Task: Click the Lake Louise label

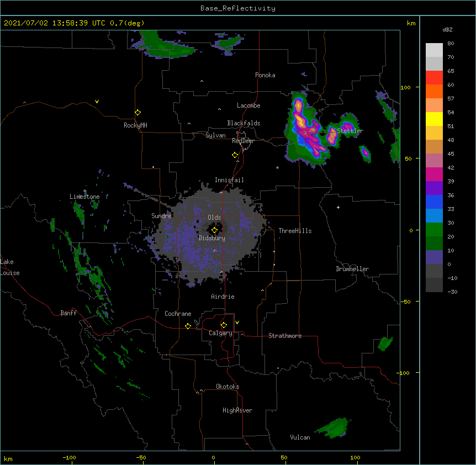Action: [10, 267]
